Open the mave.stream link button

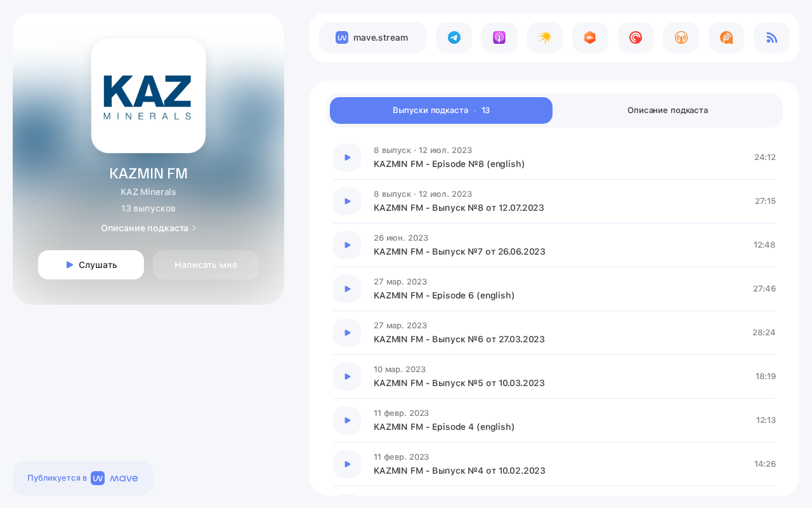tap(372, 37)
